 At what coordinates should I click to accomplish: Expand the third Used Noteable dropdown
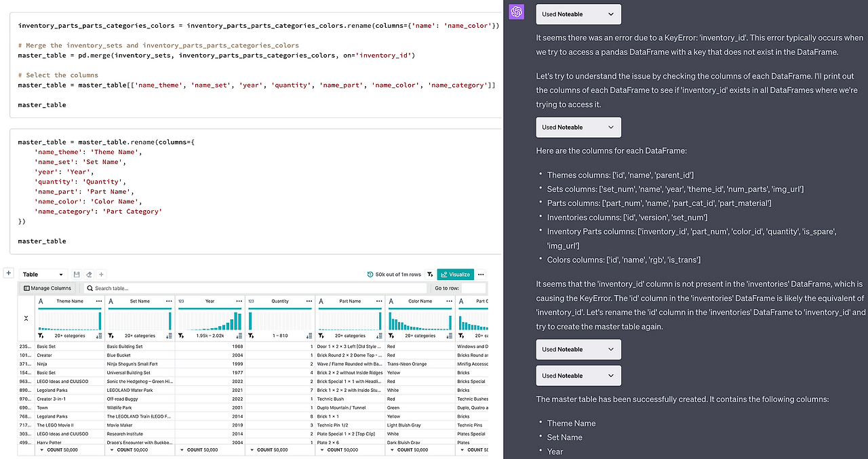point(578,350)
